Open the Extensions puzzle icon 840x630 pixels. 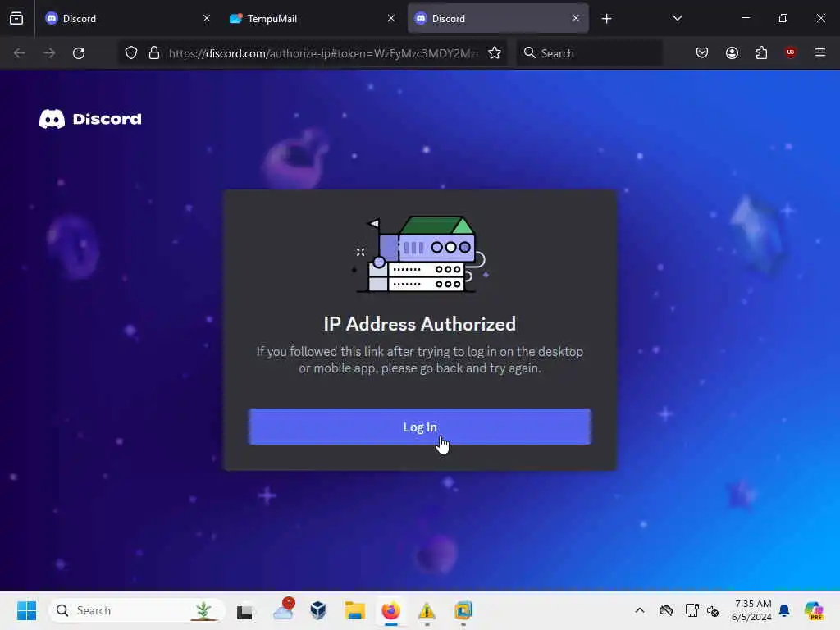(761, 52)
